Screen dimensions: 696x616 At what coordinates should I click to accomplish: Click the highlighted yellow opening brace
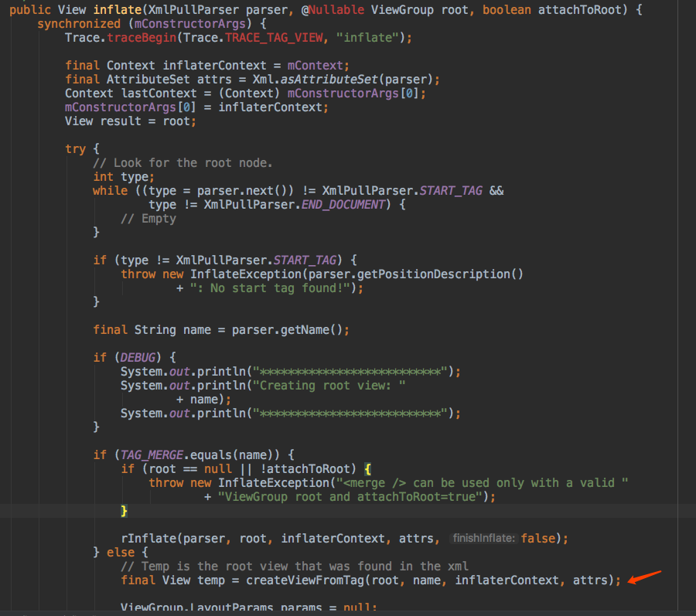(367, 469)
